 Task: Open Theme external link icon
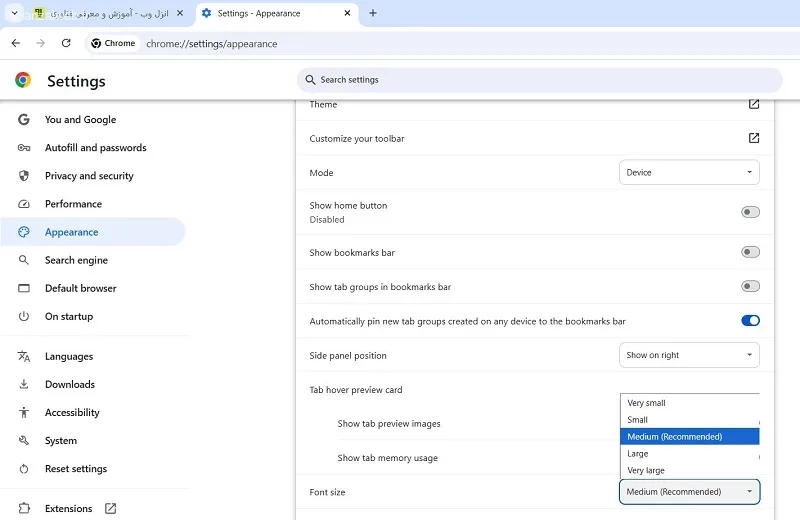point(754,104)
